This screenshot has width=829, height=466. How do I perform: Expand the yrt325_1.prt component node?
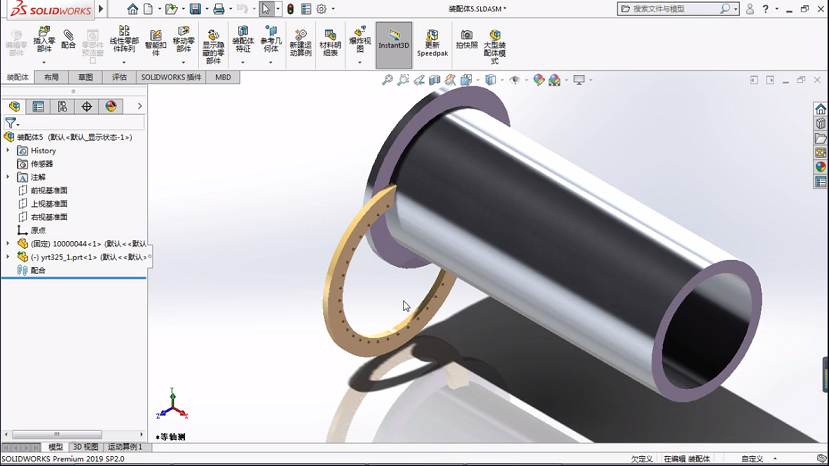click(8, 257)
